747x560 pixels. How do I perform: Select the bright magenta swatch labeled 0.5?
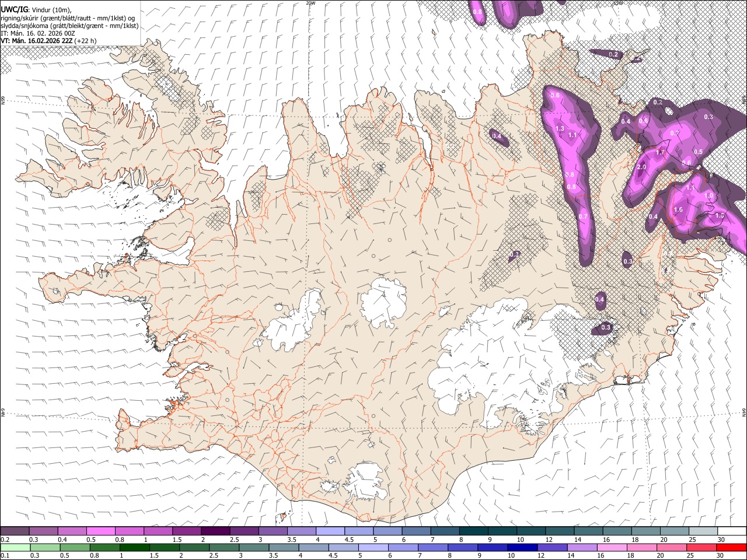(100, 531)
